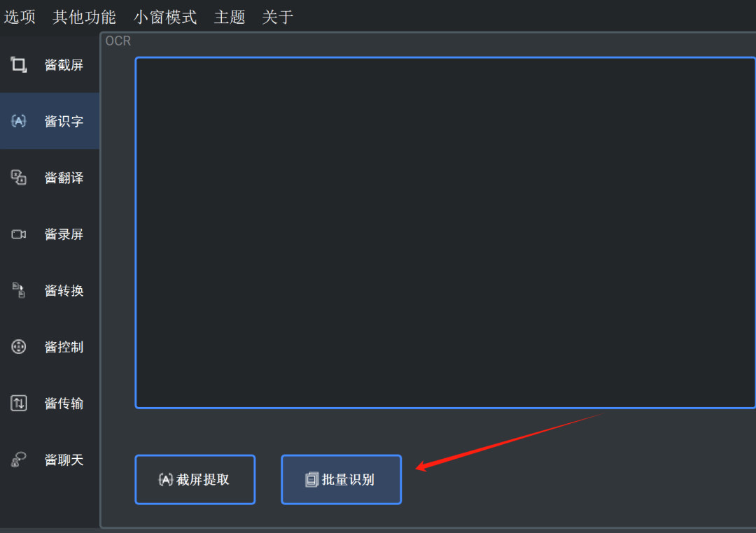Click the 批量识别 button

(342, 480)
